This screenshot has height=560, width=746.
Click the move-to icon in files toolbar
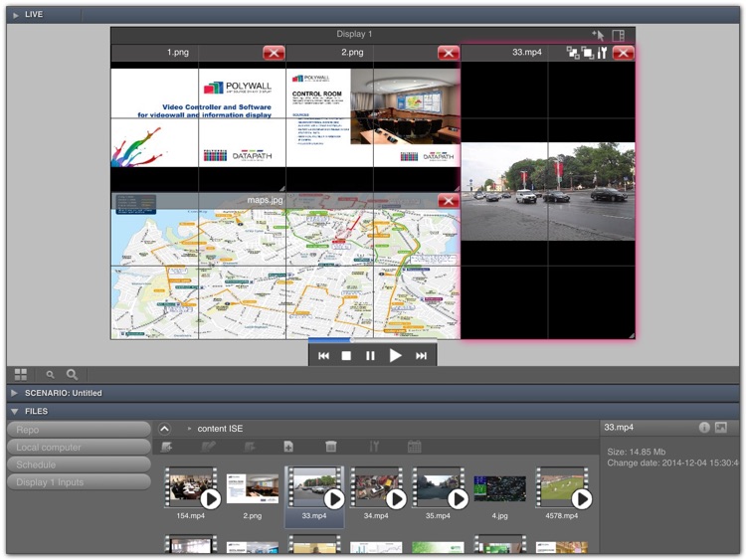tap(250, 447)
